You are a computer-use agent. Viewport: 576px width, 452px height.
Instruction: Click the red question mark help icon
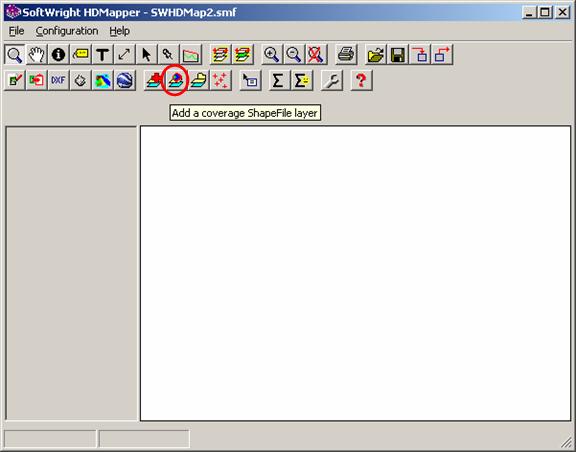[x=361, y=80]
